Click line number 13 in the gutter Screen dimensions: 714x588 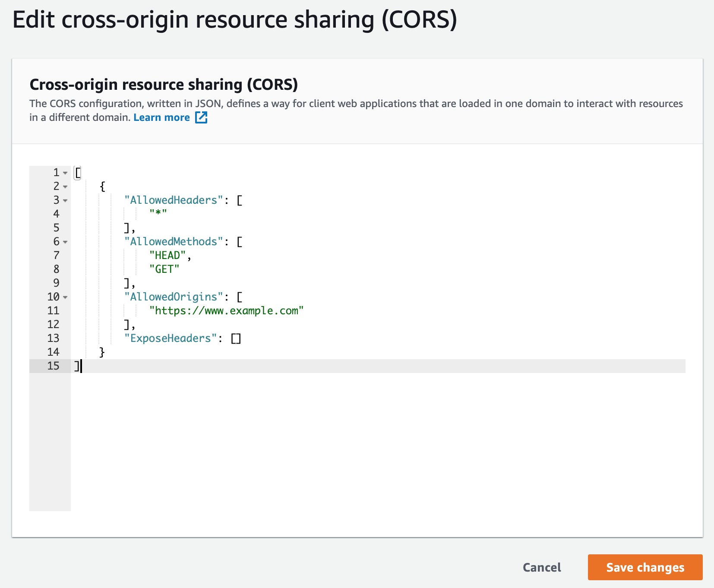pyautogui.click(x=53, y=338)
